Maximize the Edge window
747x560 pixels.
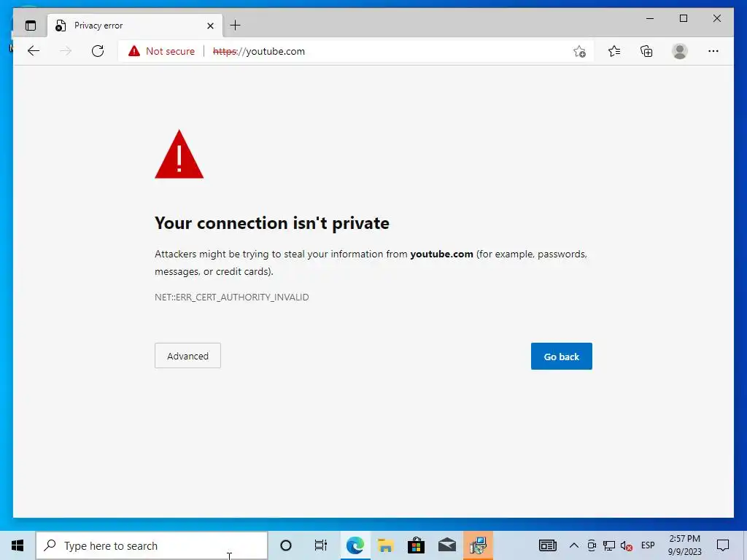(x=684, y=18)
